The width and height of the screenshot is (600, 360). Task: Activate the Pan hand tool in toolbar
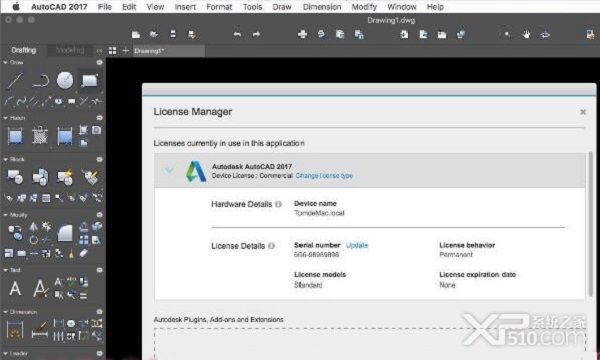(x=527, y=35)
